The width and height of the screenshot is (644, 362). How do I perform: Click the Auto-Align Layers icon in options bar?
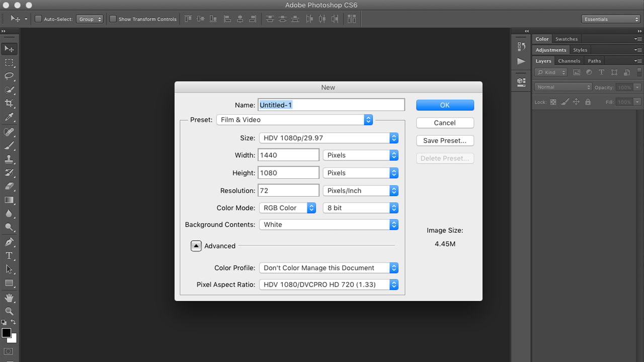coord(352,19)
